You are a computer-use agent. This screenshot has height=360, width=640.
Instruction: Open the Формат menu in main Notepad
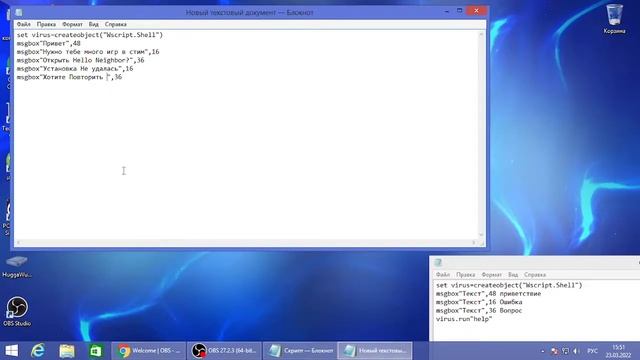72,24
